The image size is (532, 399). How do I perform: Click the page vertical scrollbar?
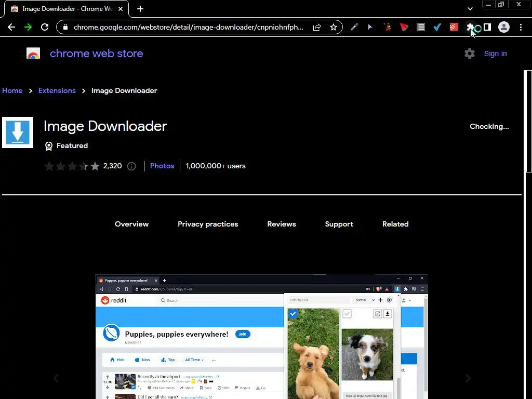tap(528, 121)
